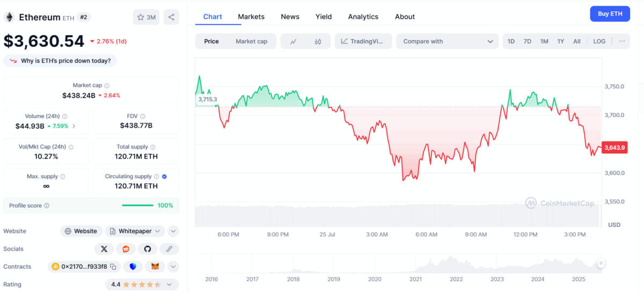Click the $438.77B FDV value
Image resolution: width=644 pixels, height=294 pixels.
click(x=136, y=126)
